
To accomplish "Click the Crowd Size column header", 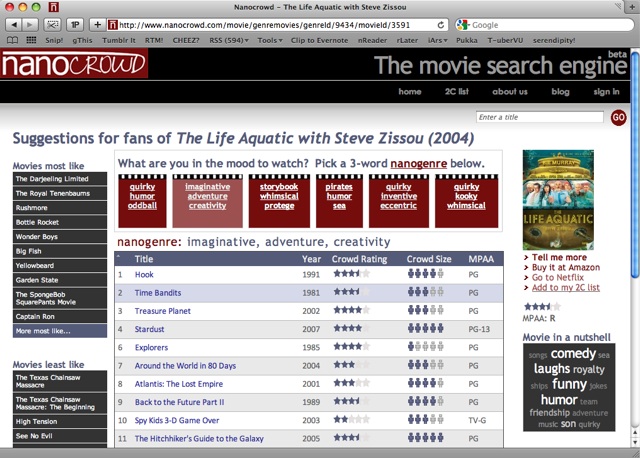I will (429, 259).
